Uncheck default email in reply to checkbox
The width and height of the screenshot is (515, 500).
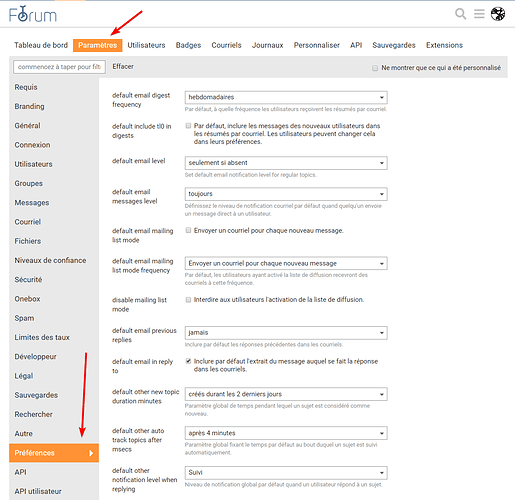point(188,361)
